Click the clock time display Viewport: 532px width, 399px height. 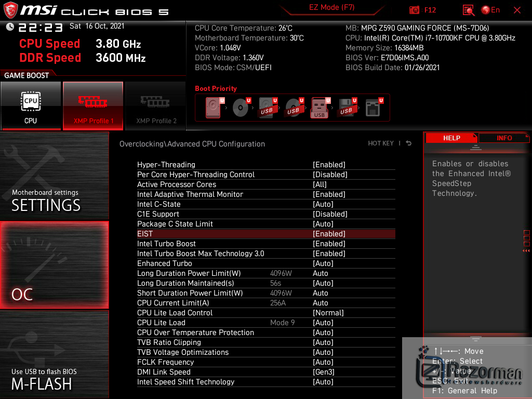[x=41, y=27]
